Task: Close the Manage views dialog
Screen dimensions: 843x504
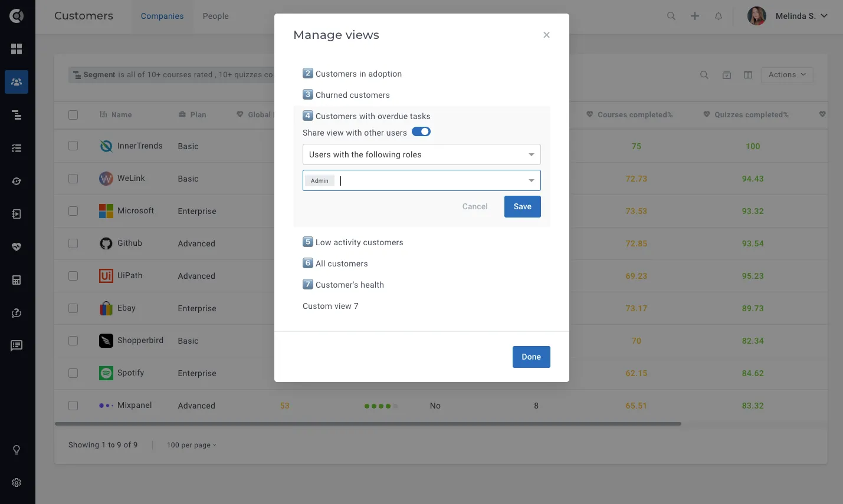Action: pyautogui.click(x=546, y=35)
